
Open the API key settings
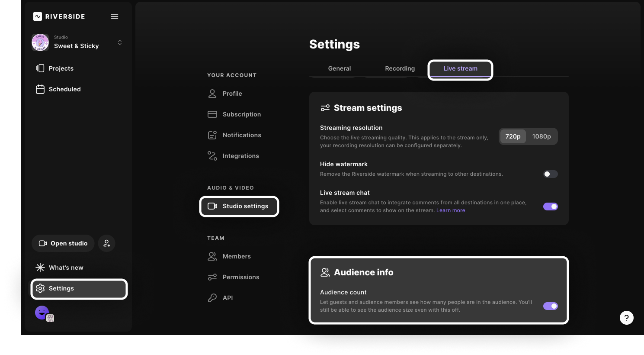[227, 298]
